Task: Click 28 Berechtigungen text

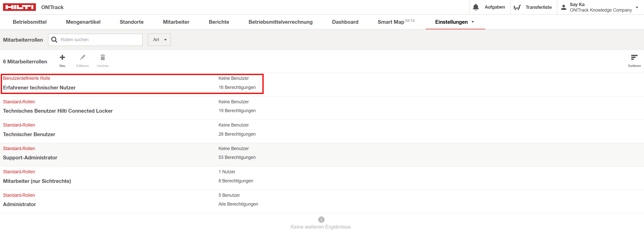Action: (237, 134)
